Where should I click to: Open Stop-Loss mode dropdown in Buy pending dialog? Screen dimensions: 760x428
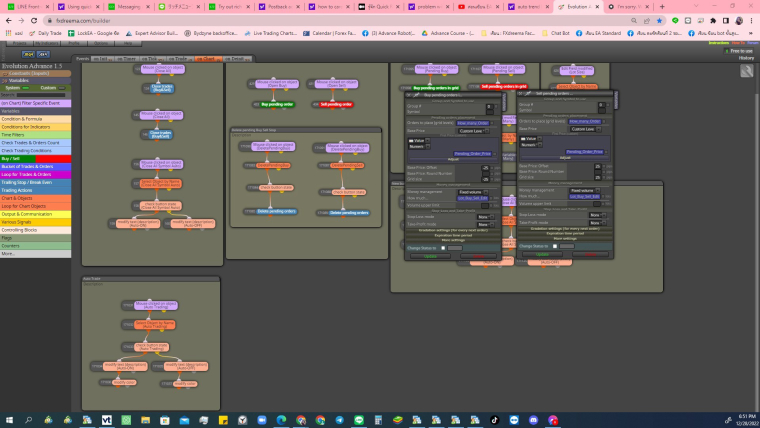[486, 217]
